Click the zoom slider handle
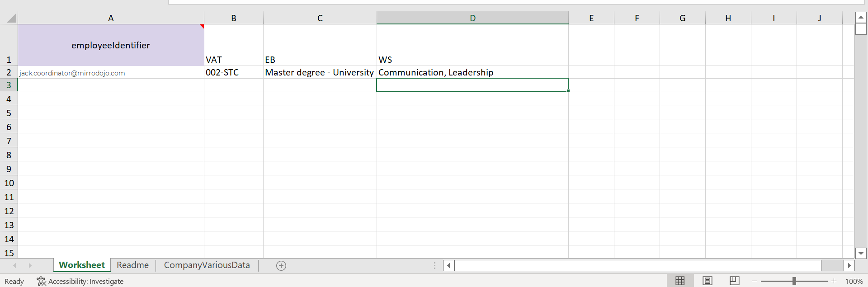 pyautogui.click(x=794, y=281)
